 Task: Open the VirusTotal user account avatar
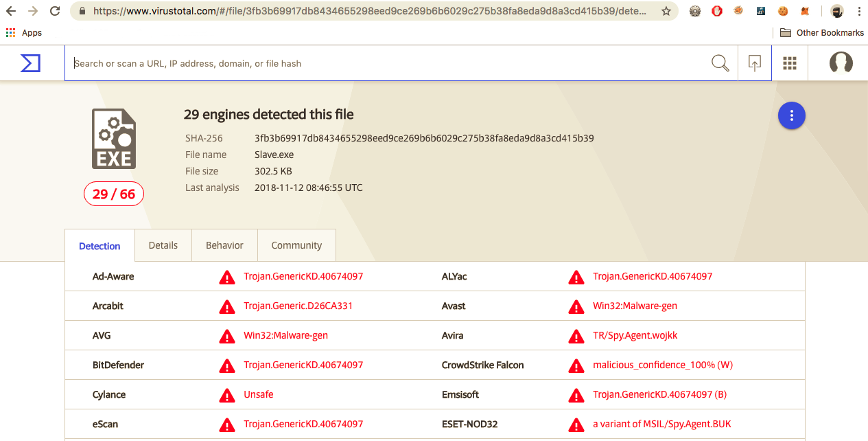(x=841, y=63)
